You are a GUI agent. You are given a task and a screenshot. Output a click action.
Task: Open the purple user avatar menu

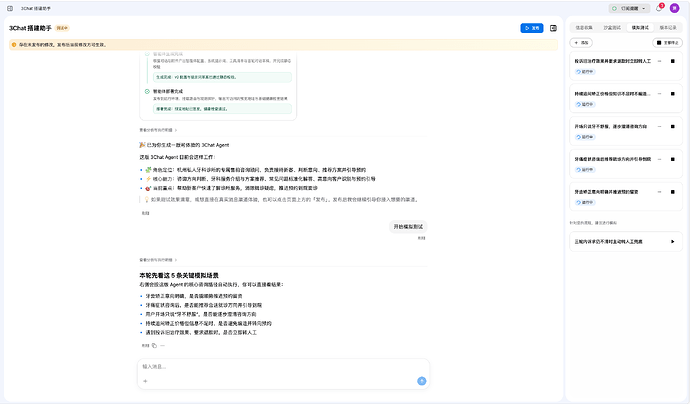[x=675, y=8]
